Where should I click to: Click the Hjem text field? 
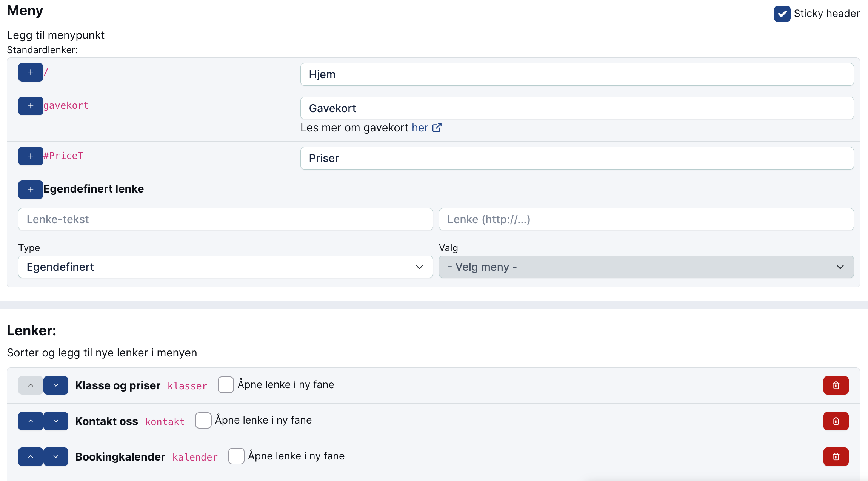pos(577,74)
